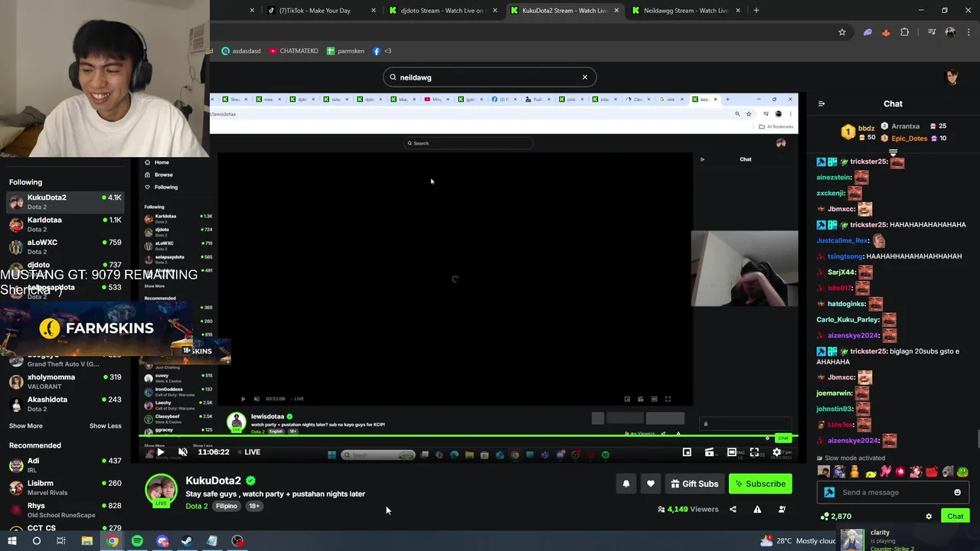Expand the Following list with Show More

[x=26, y=426]
